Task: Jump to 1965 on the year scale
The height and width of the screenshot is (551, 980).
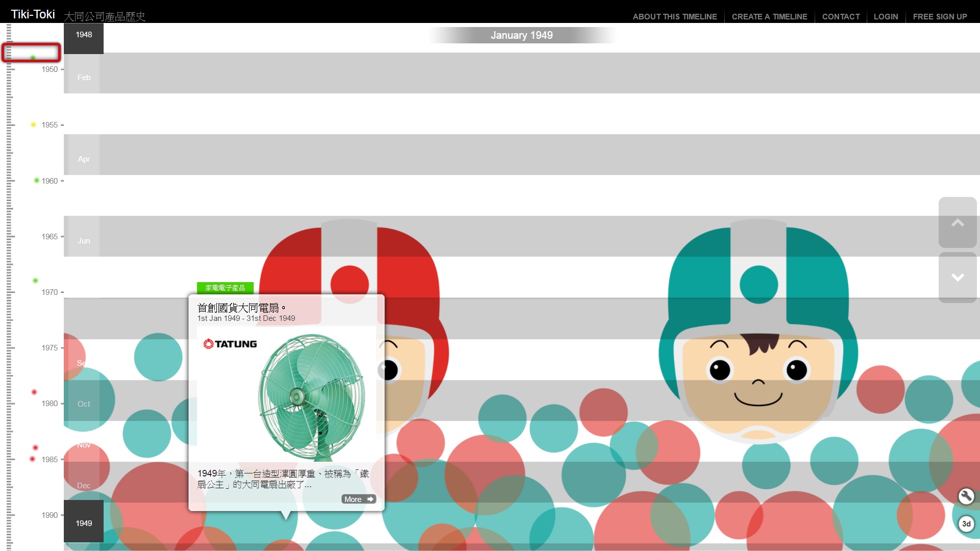Action: pos(50,237)
